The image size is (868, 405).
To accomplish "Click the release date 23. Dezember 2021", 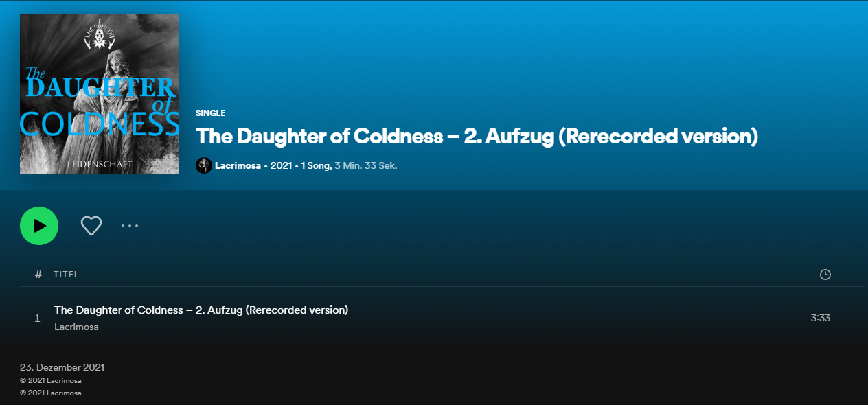I will 62,367.
